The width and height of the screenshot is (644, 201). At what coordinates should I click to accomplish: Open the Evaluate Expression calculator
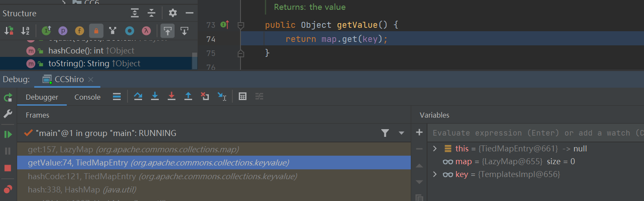[243, 97]
